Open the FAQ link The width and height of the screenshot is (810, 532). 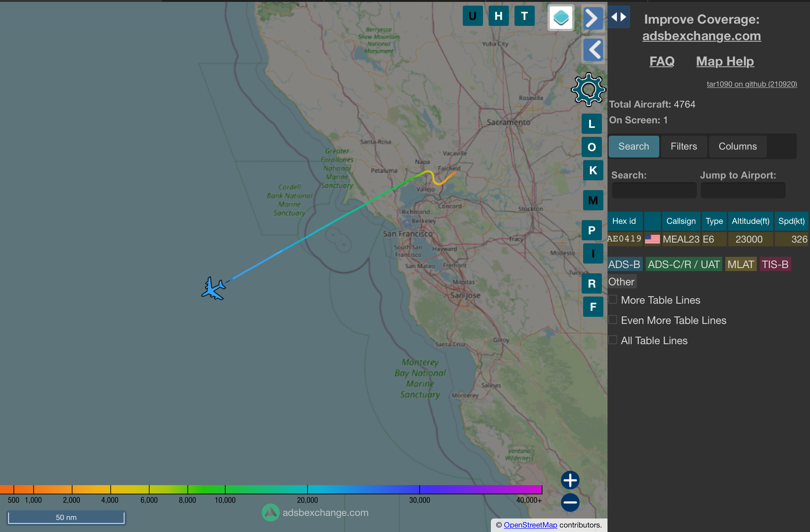click(x=662, y=61)
